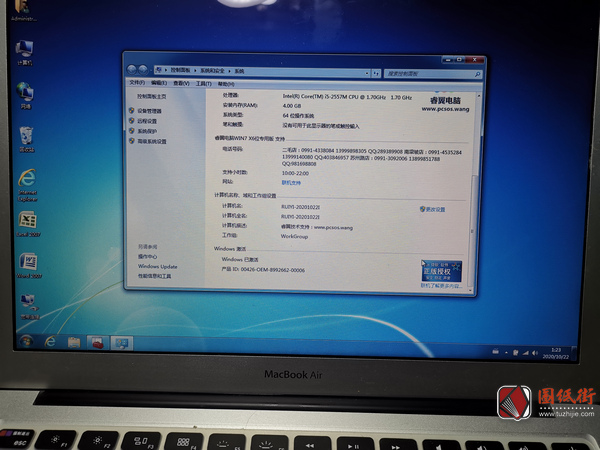Open the Windows Start orb
Screen dimensions: 600x450
(x=26, y=341)
